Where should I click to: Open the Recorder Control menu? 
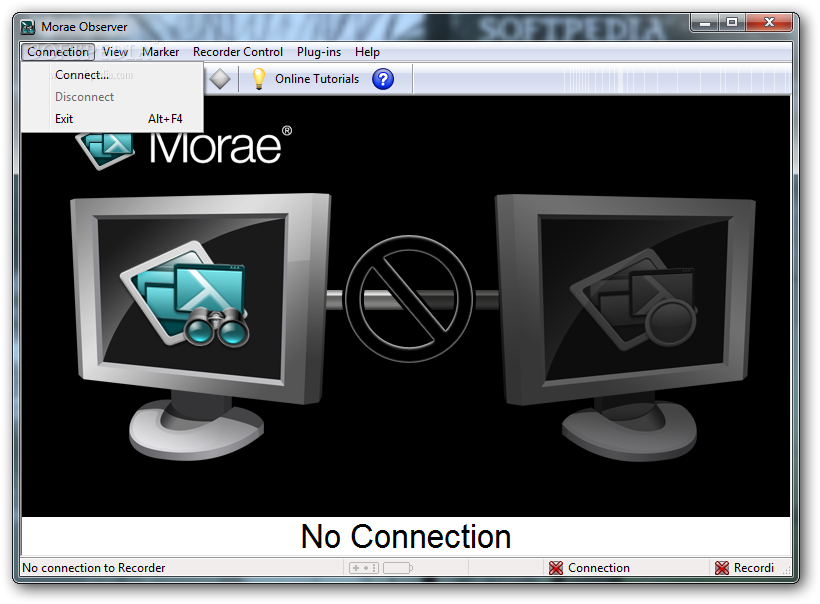tap(237, 52)
